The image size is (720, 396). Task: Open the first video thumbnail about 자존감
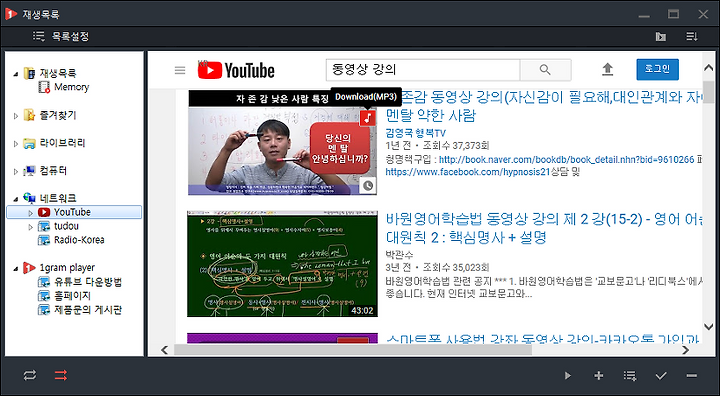coord(282,142)
